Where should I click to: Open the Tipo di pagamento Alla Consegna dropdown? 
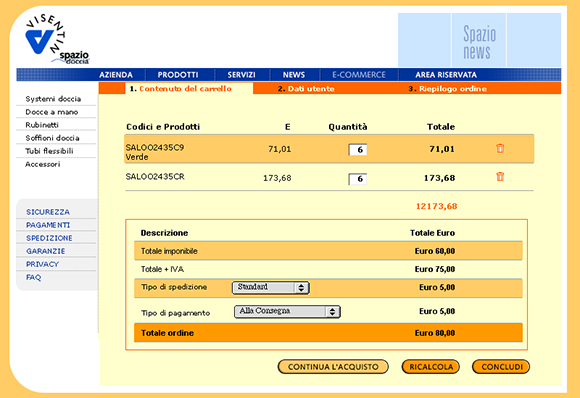tap(287, 311)
